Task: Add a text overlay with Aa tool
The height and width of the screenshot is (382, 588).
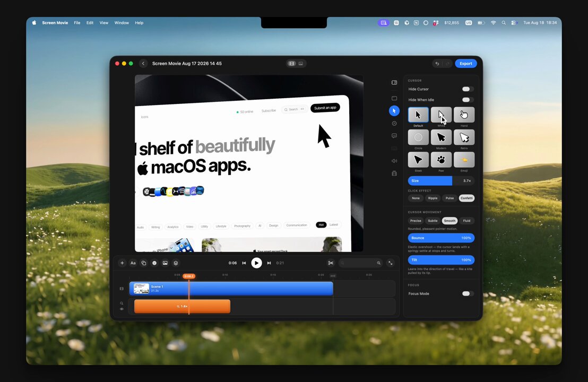Action: pos(133,263)
